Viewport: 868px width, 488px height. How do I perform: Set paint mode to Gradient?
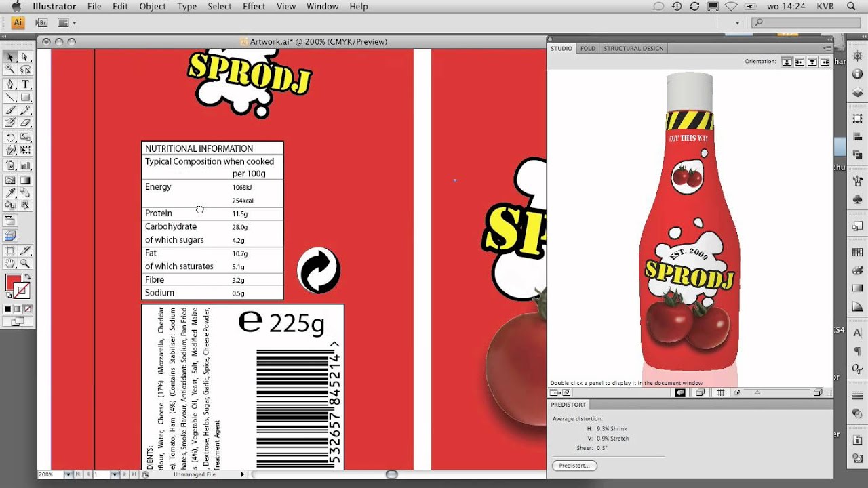coord(17,309)
